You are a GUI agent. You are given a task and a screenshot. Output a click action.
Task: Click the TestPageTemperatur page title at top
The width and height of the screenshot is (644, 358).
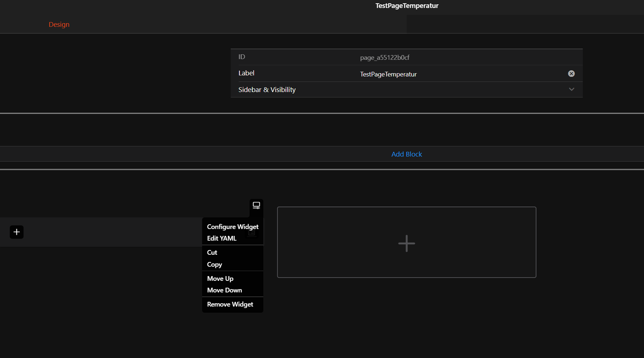(x=406, y=6)
